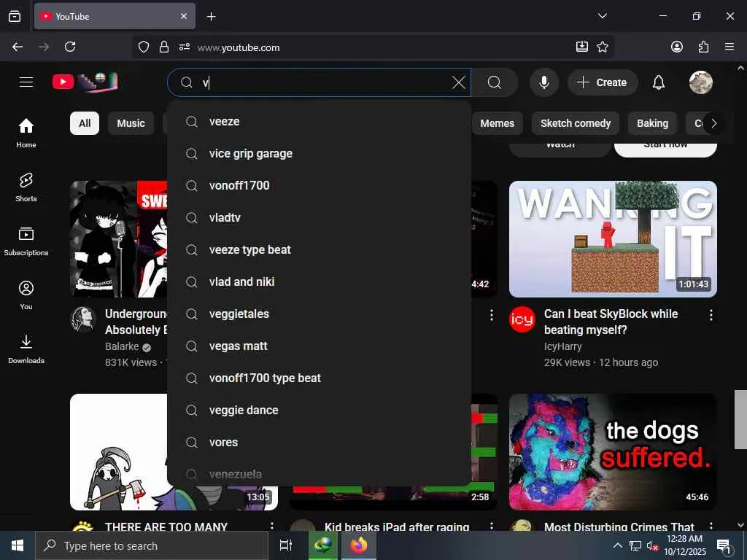Reload the page
Image resolution: width=747 pixels, height=560 pixels.
point(70,47)
